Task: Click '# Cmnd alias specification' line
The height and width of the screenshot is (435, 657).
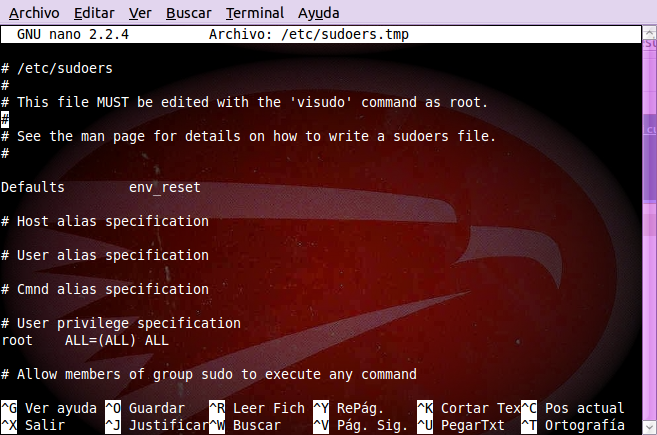Action: (105, 289)
